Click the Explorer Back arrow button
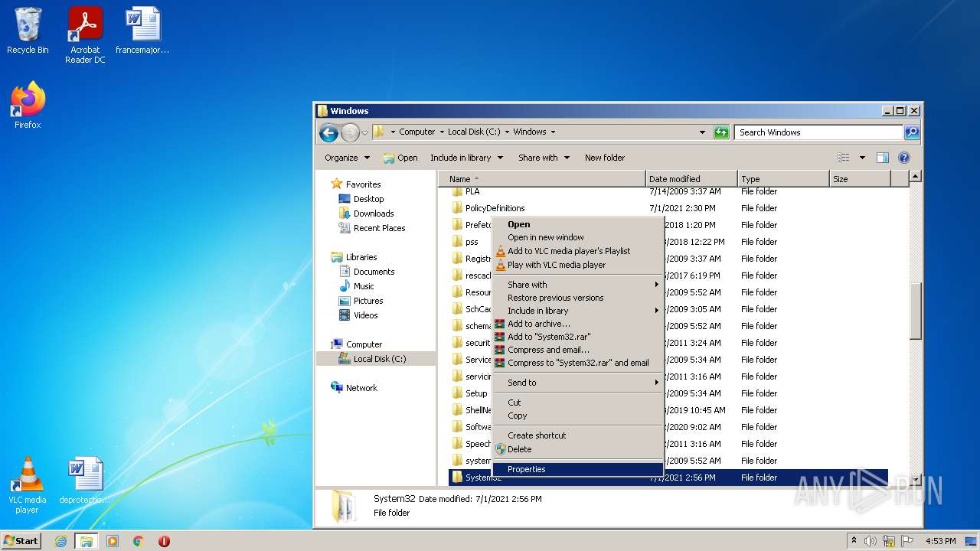The height and width of the screenshot is (551, 980). (328, 132)
